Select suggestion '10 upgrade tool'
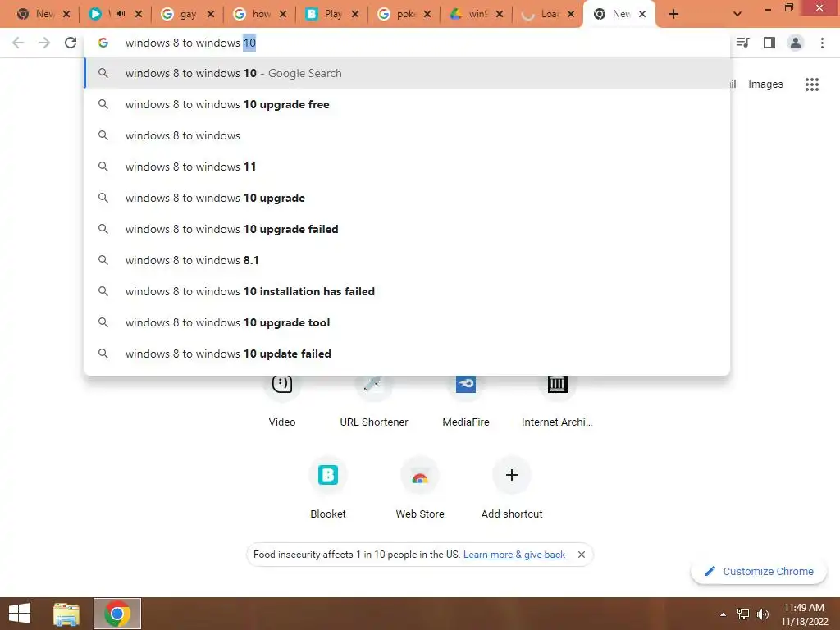840x630 pixels. click(407, 322)
